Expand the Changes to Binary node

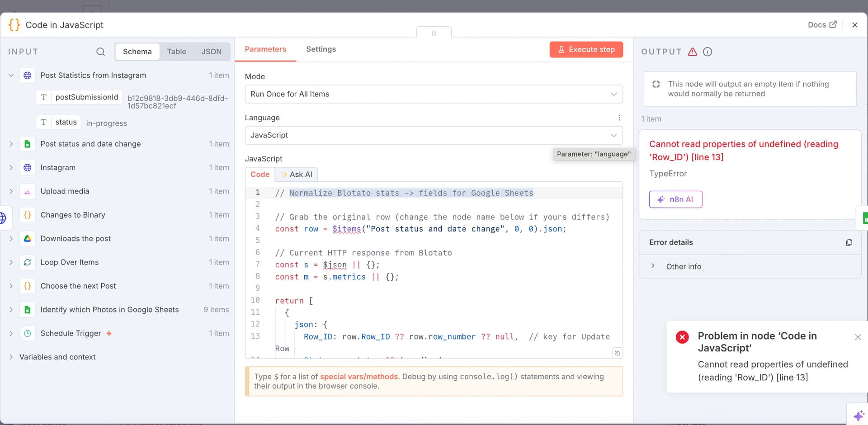tap(11, 215)
